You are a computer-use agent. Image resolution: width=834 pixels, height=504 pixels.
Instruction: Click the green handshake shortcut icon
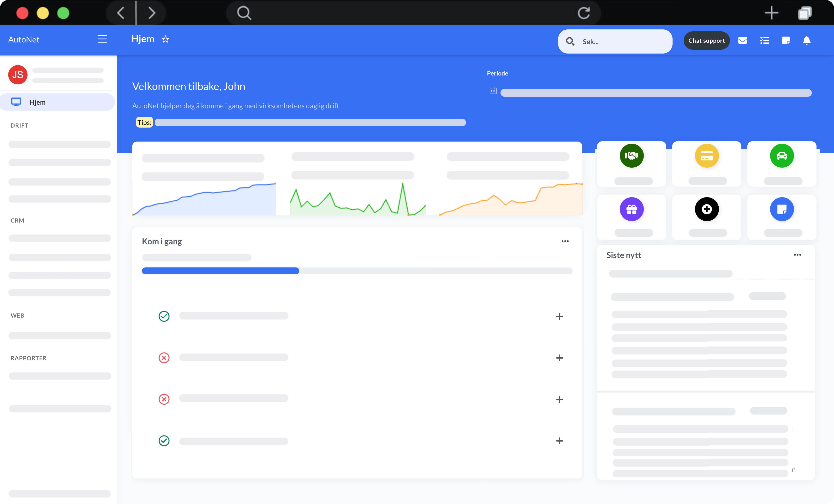(631, 156)
